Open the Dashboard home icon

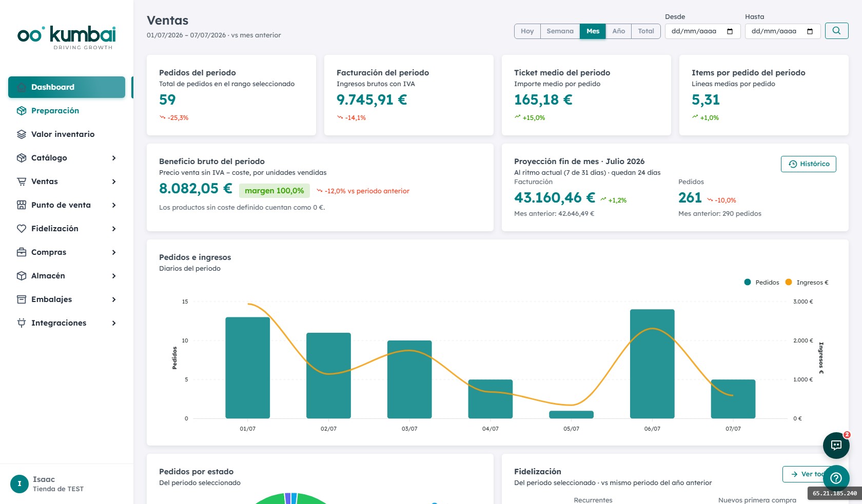pyautogui.click(x=22, y=87)
